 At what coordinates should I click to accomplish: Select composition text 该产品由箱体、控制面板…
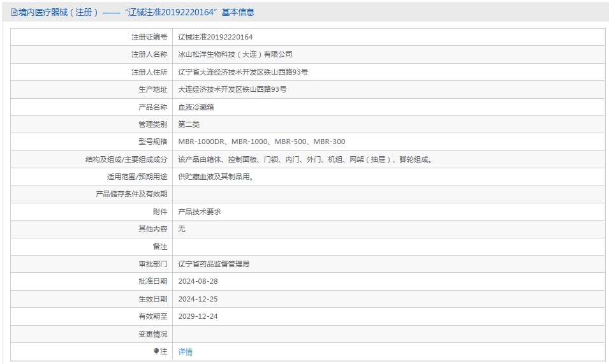[306, 159]
